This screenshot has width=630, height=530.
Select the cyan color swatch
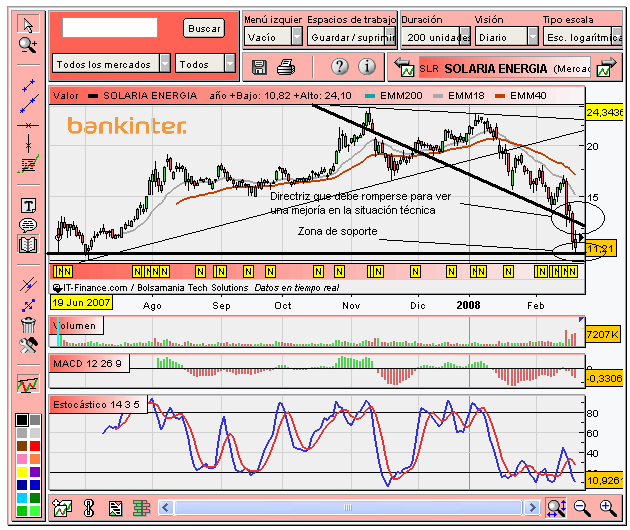pyautogui.click(x=22, y=498)
